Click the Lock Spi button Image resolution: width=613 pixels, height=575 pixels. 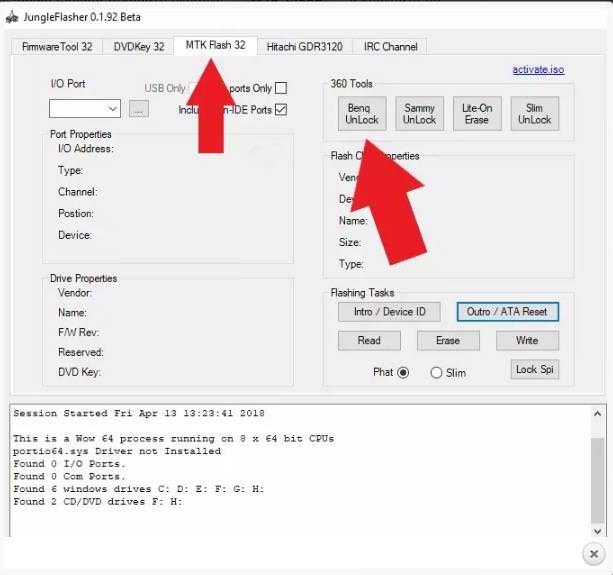[535, 369]
